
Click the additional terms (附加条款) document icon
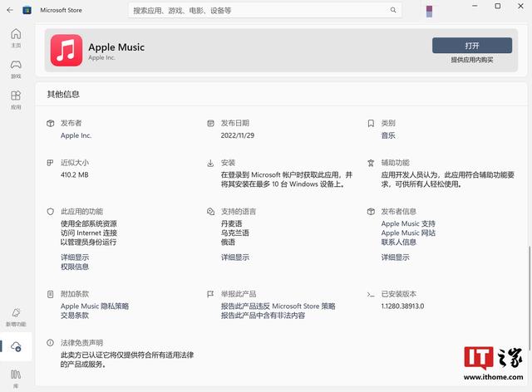(x=50, y=294)
